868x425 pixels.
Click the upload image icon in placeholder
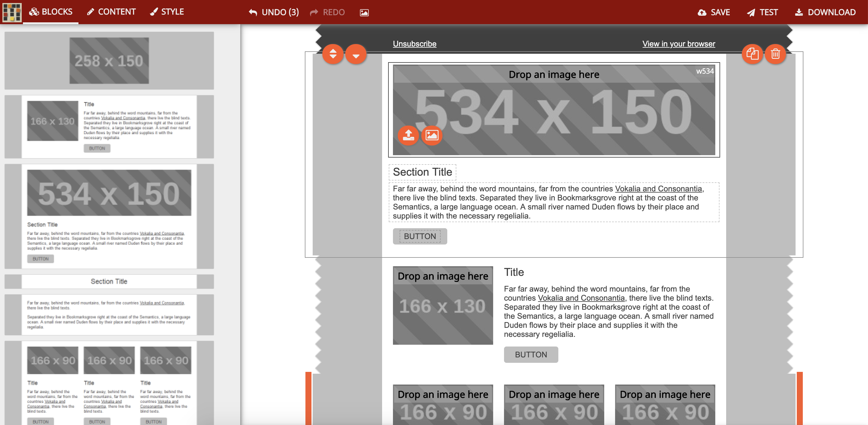pos(408,136)
